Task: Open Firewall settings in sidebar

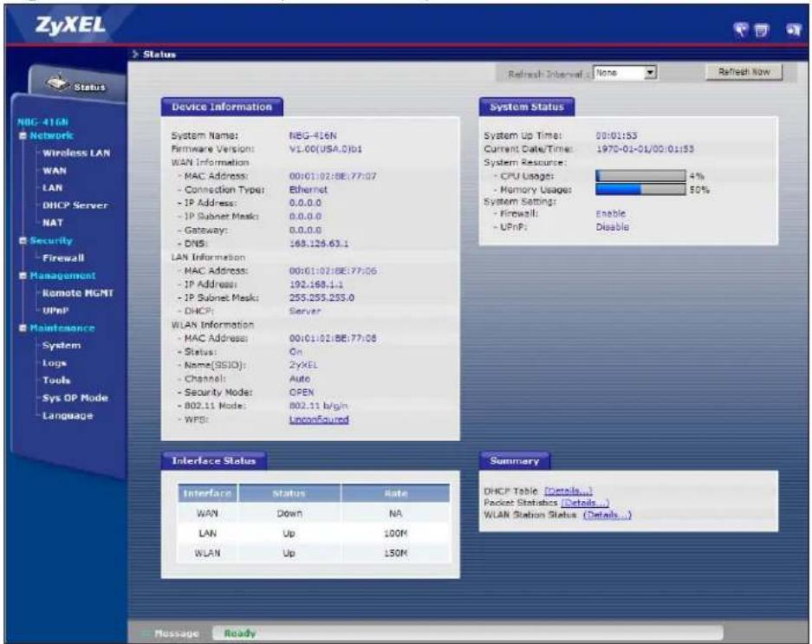Action: coord(63,258)
